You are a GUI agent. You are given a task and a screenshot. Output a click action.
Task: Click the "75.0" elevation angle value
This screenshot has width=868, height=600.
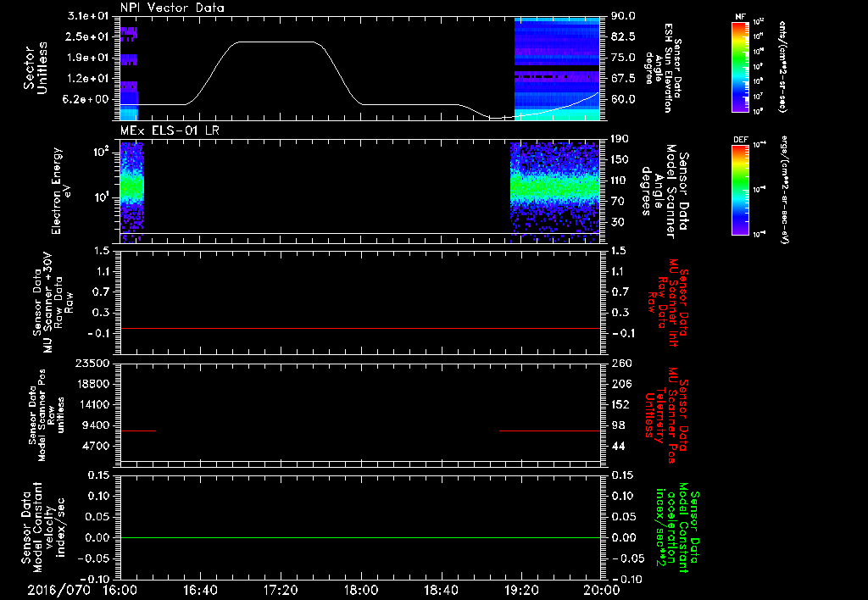click(623, 58)
